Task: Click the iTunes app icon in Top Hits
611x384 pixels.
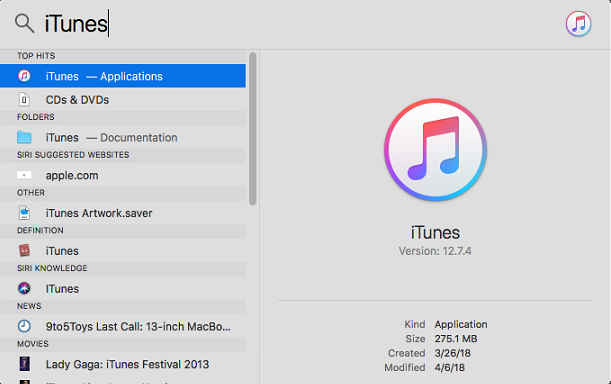Action: point(24,76)
